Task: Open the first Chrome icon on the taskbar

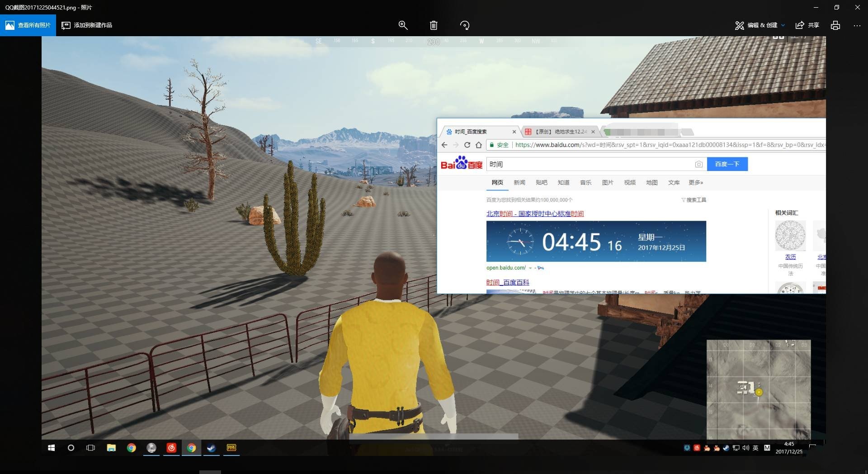Action: point(132,448)
